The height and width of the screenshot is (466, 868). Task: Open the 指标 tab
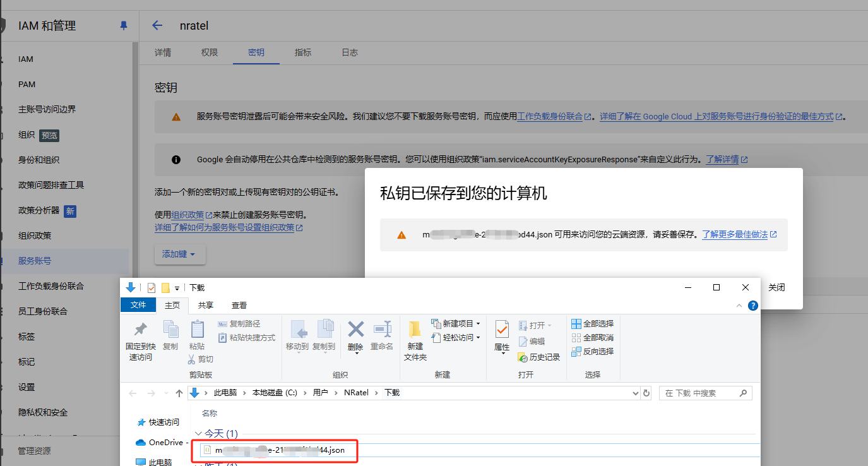[x=303, y=52]
